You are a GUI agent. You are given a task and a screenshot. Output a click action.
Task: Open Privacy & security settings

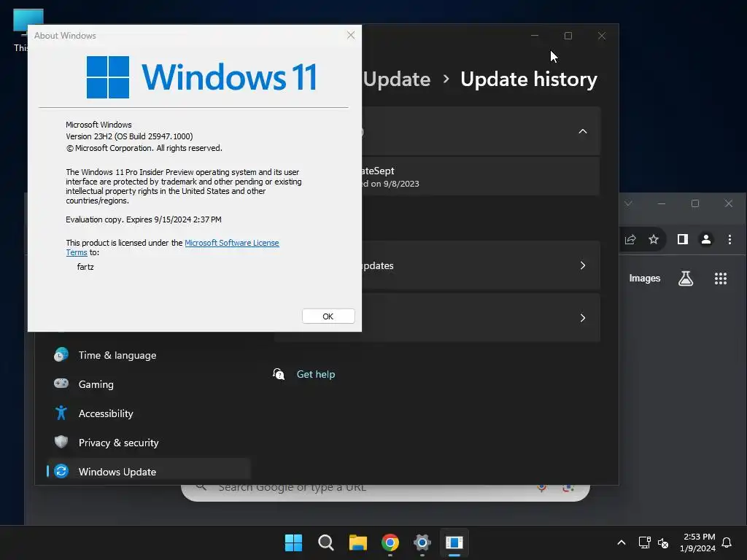[x=118, y=443]
